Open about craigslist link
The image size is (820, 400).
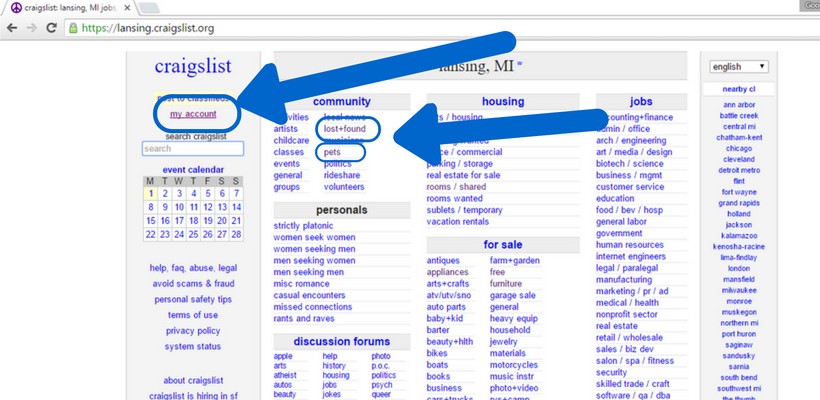pos(193,380)
